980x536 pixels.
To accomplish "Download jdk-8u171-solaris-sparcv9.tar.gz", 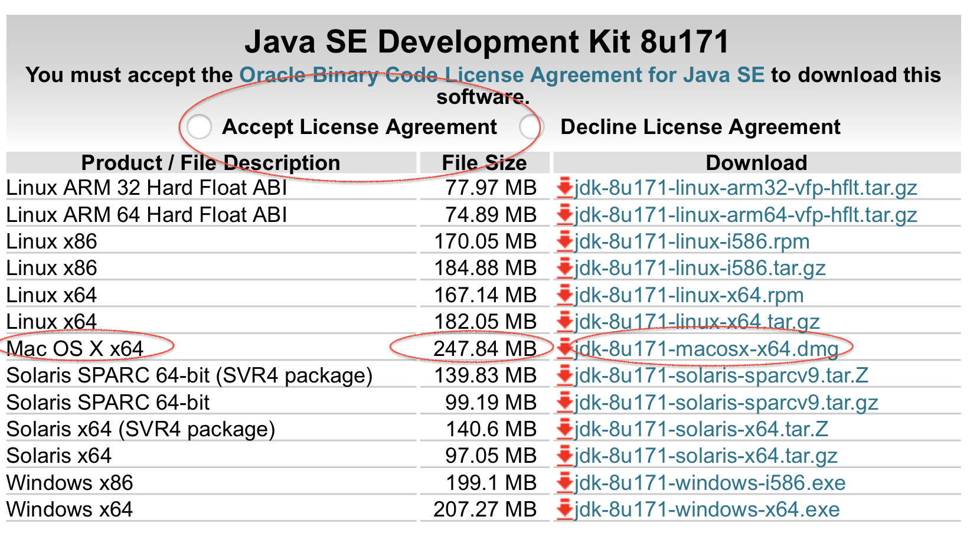I will point(727,403).
